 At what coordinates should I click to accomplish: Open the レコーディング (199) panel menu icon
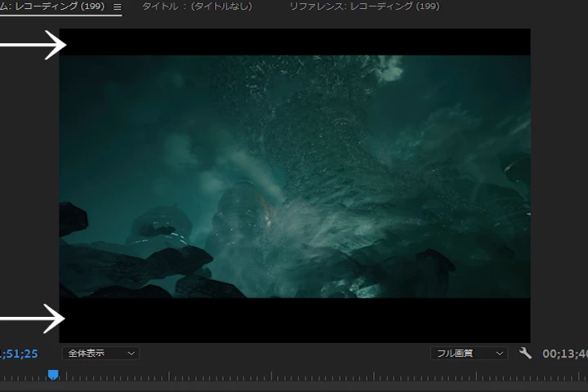click(x=117, y=7)
